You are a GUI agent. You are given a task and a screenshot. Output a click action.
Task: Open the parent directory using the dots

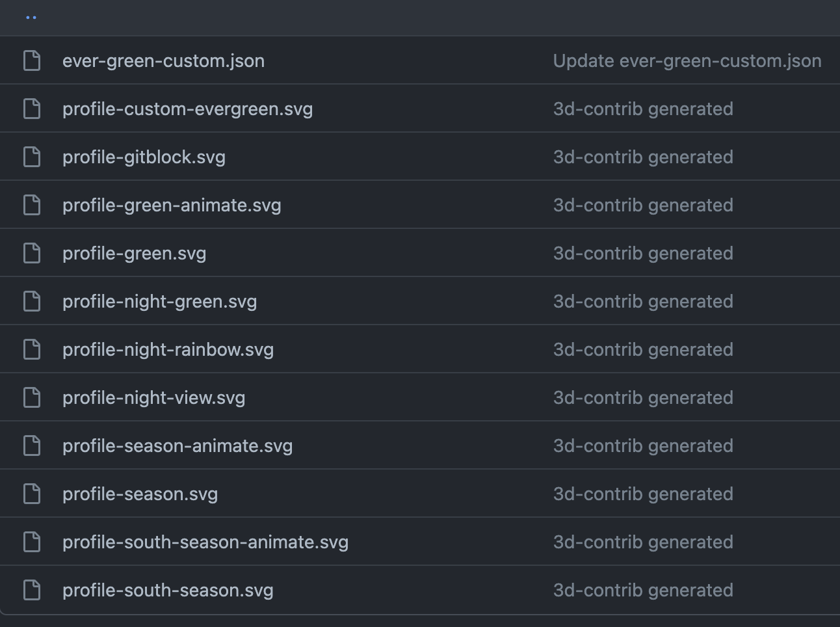tap(31, 18)
